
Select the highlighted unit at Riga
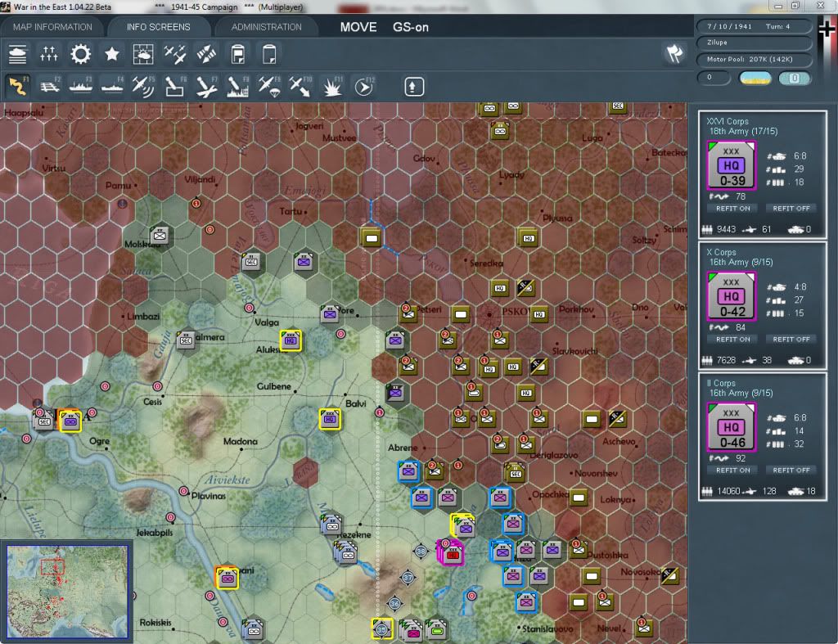click(x=70, y=421)
